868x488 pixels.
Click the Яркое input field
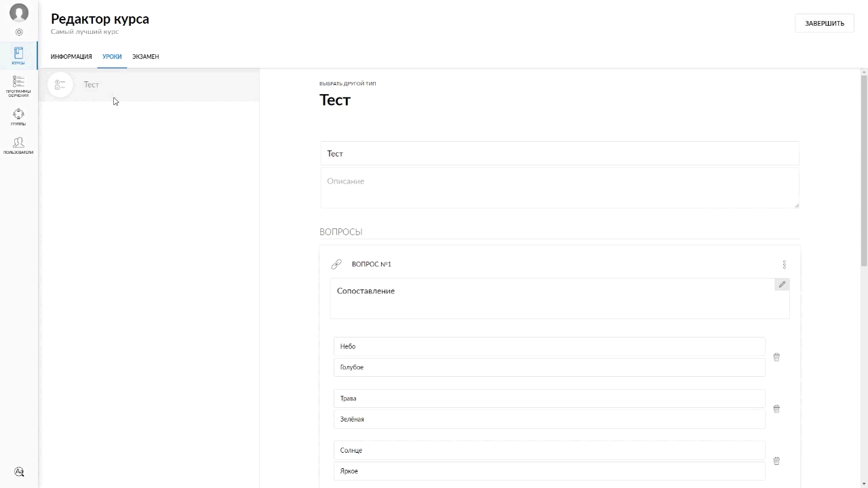549,471
